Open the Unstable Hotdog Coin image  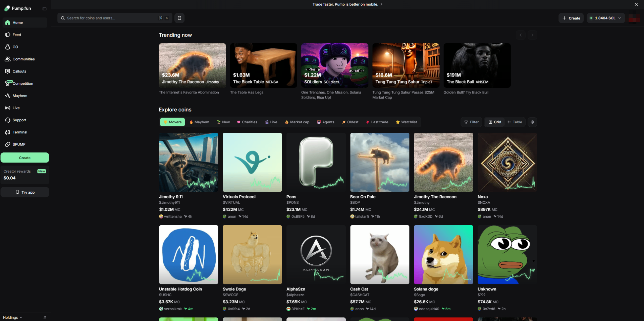coord(189,255)
